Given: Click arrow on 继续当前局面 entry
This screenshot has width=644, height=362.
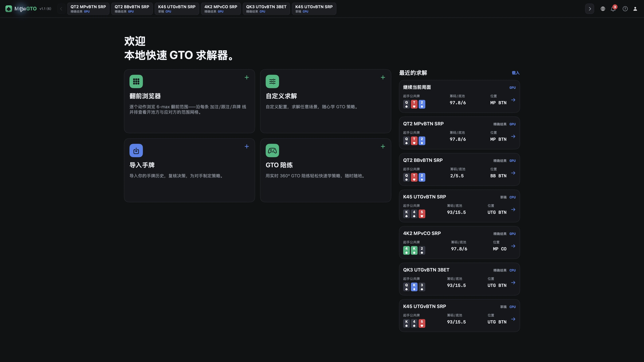Looking at the screenshot, I should coord(513,100).
